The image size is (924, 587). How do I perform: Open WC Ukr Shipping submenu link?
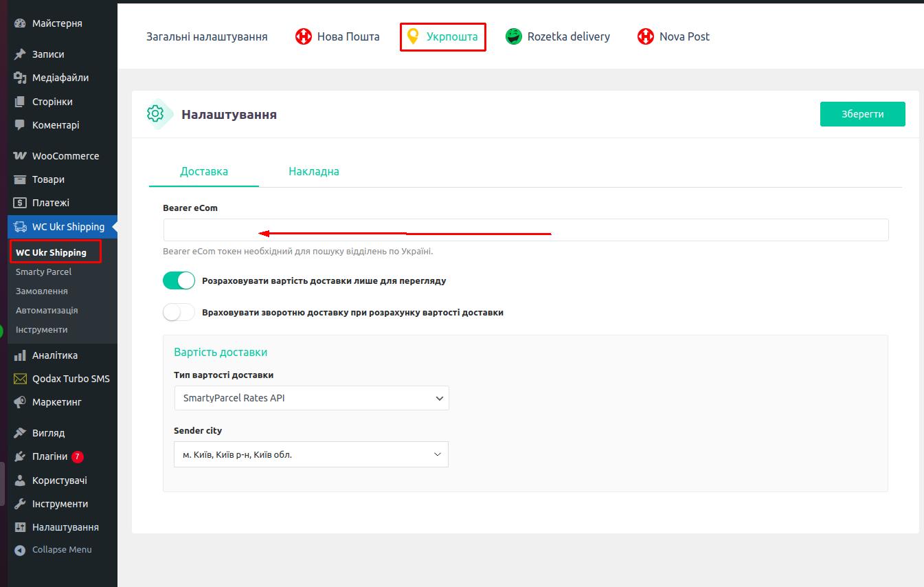(x=52, y=252)
